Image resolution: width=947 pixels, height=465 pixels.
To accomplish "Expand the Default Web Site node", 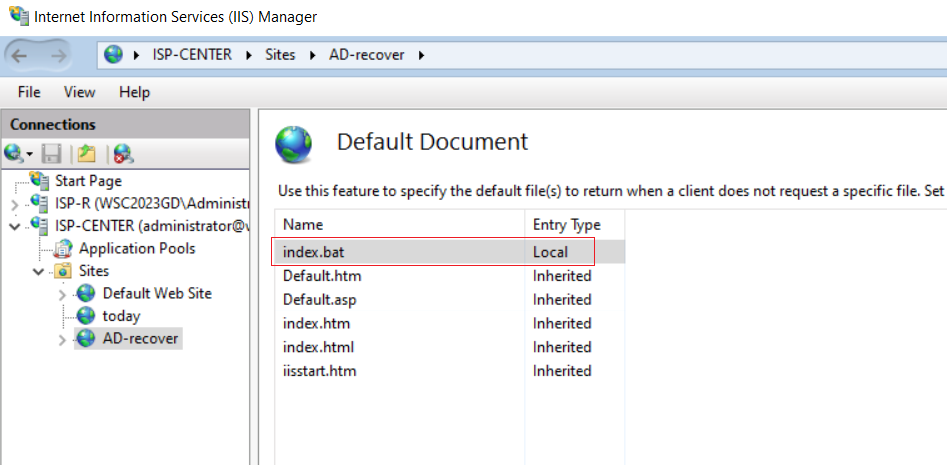I will click(62, 295).
